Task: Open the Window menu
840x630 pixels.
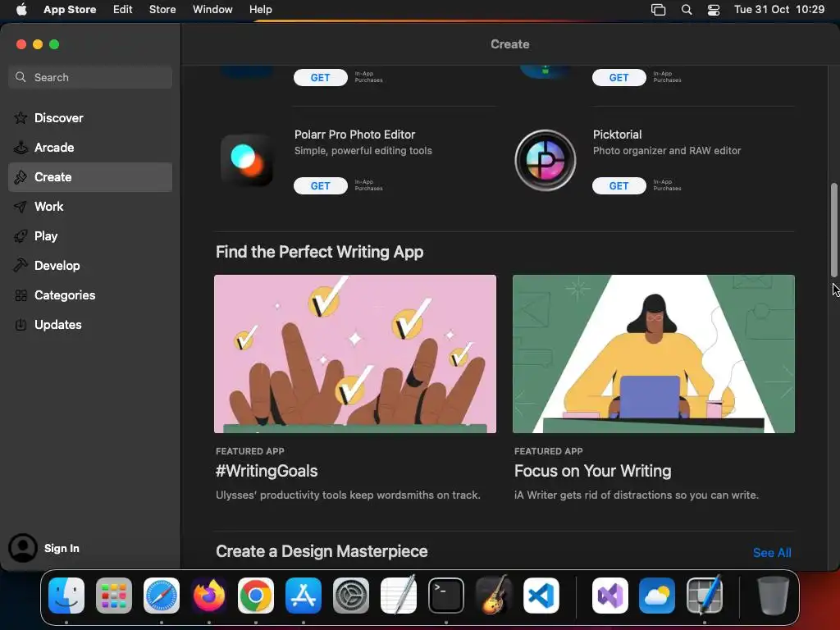Action: [212, 10]
